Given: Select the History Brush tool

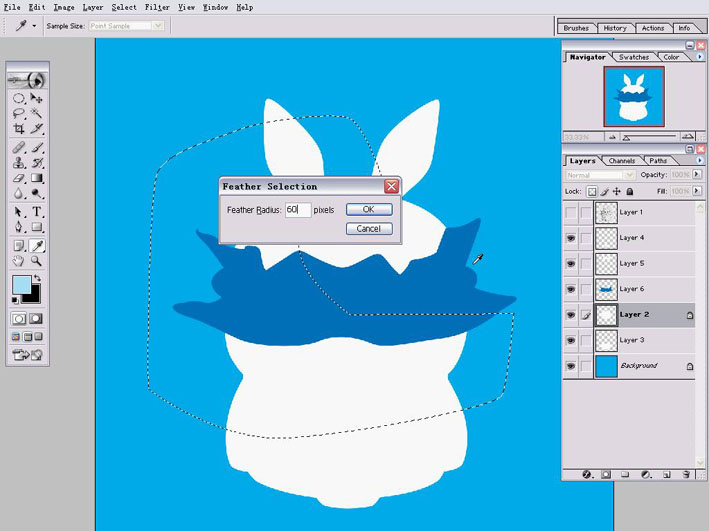Looking at the screenshot, I should (36, 163).
